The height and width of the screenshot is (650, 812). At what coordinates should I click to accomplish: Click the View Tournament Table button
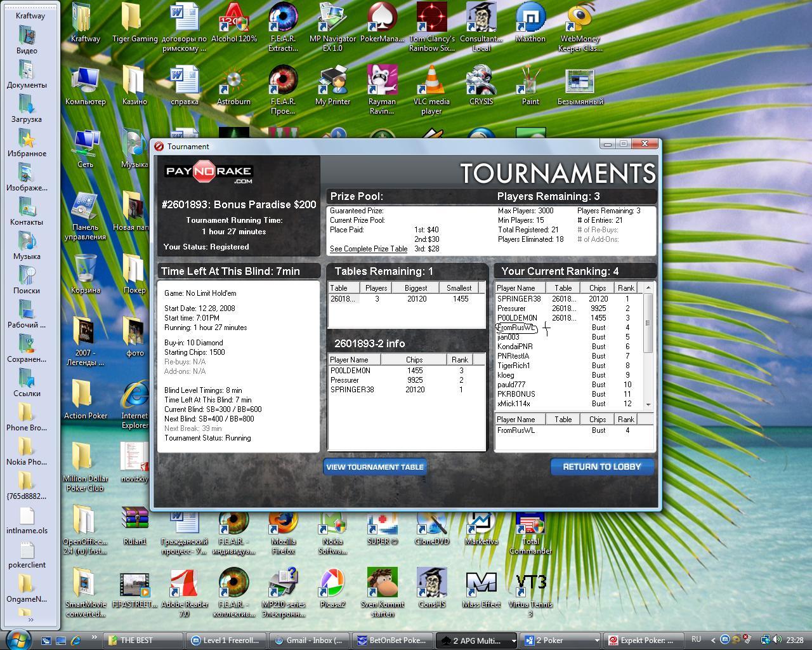tap(374, 467)
